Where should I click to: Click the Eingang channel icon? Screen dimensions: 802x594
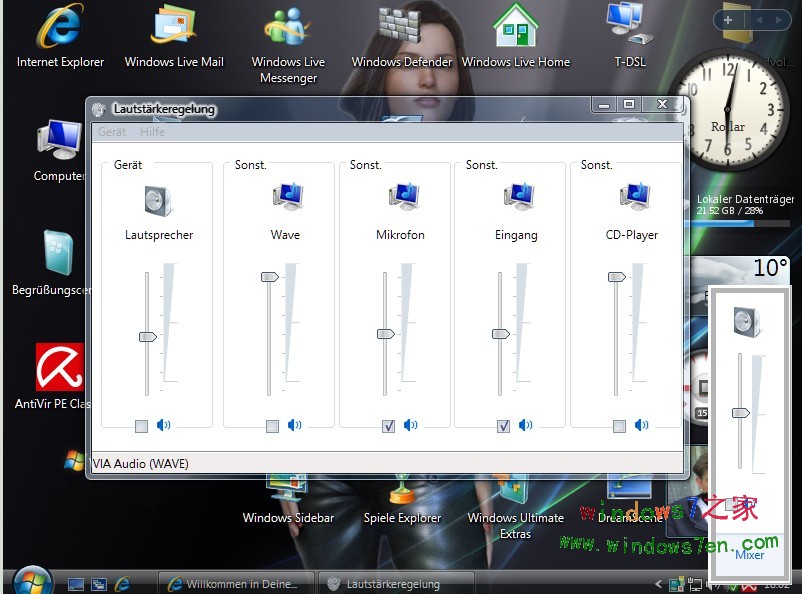pyautogui.click(x=518, y=196)
